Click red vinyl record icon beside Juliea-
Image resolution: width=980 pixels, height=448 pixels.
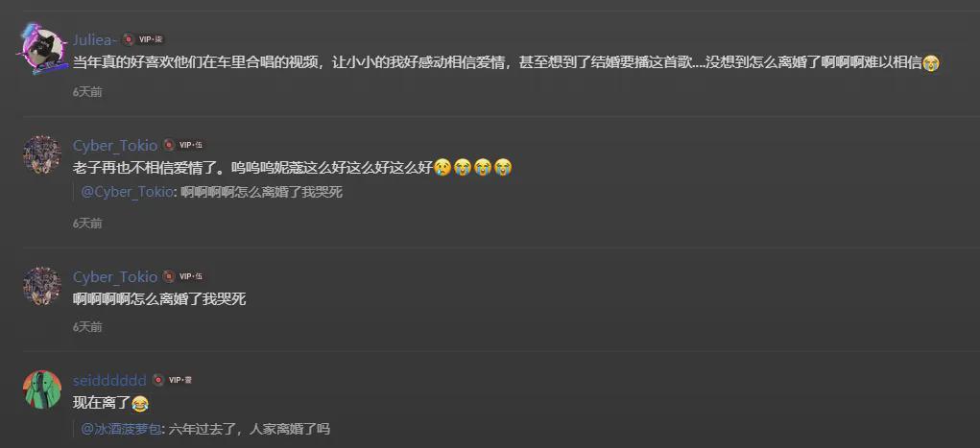click(x=128, y=39)
